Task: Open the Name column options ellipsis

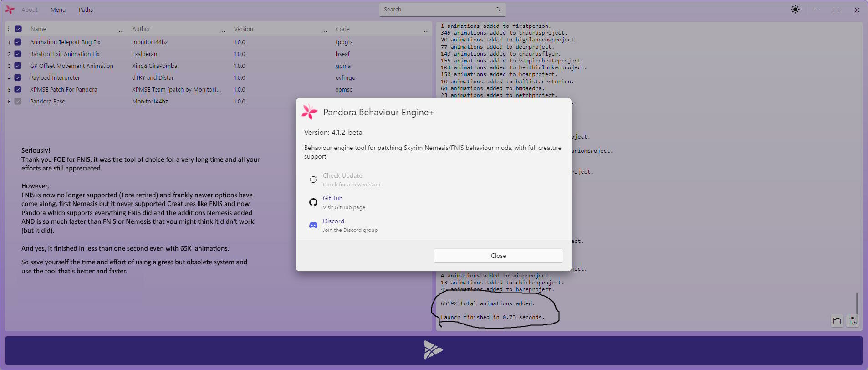Action: [121, 31]
